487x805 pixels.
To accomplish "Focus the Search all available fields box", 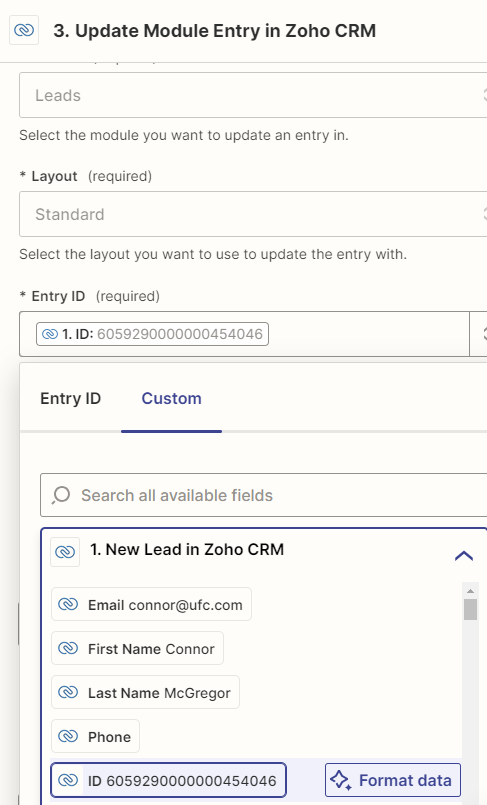I will pyautogui.click(x=263, y=495).
